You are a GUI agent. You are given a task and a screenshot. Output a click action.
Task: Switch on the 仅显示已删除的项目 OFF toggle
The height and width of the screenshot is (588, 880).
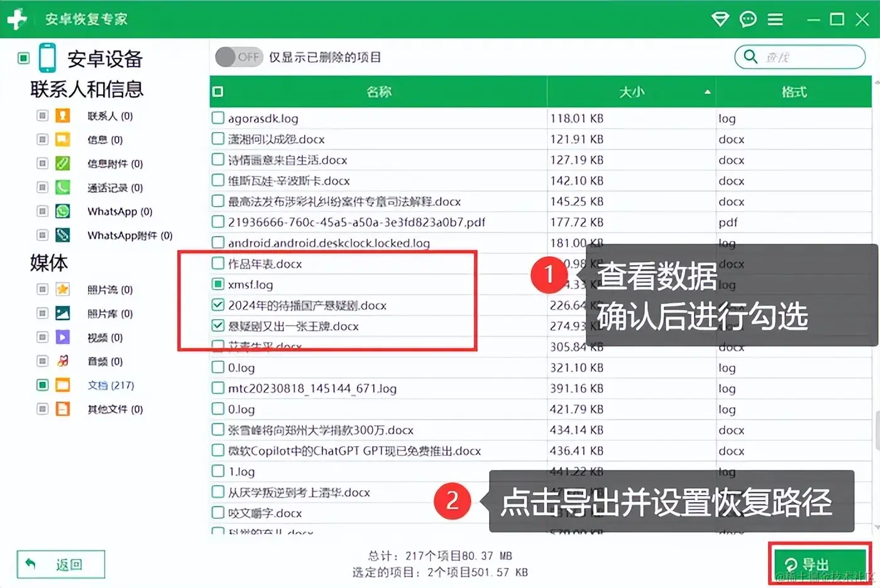238,57
